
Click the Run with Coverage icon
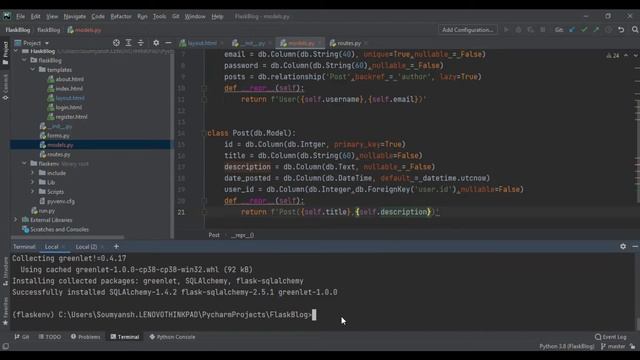(531, 30)
